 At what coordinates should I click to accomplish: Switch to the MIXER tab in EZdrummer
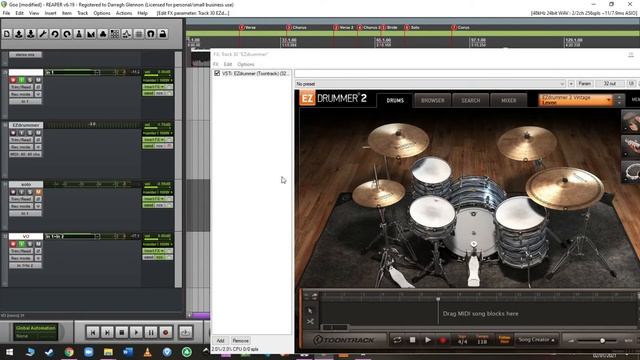(x=509, y=100)
